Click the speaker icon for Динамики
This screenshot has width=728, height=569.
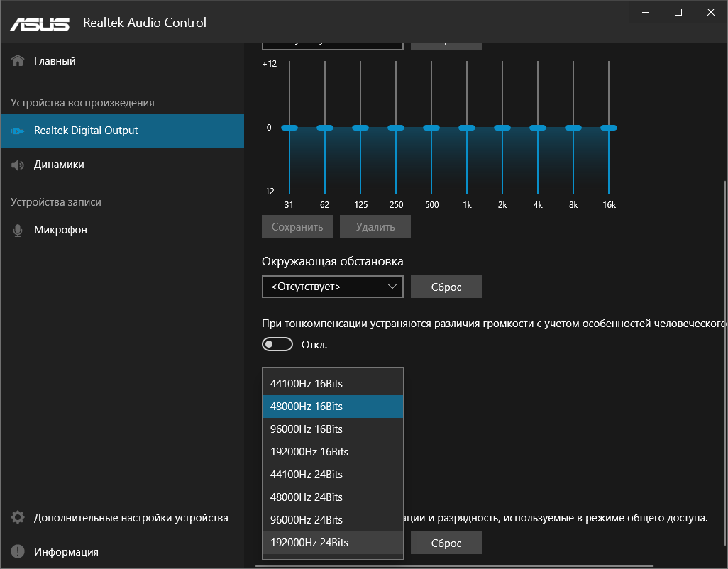click(18, 165)
